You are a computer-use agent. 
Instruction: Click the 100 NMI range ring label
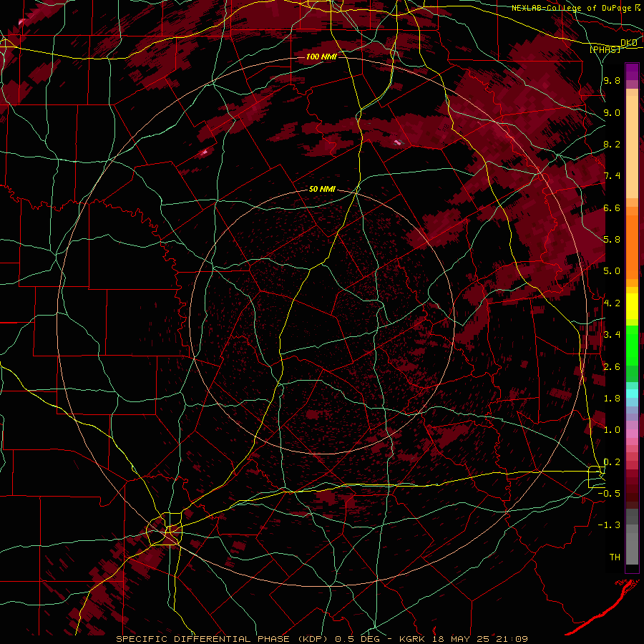pos(321,57)
